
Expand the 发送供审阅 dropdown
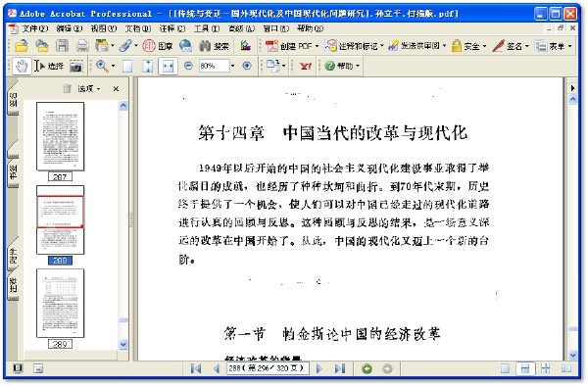pyautogui.click(x=444, y=46)
